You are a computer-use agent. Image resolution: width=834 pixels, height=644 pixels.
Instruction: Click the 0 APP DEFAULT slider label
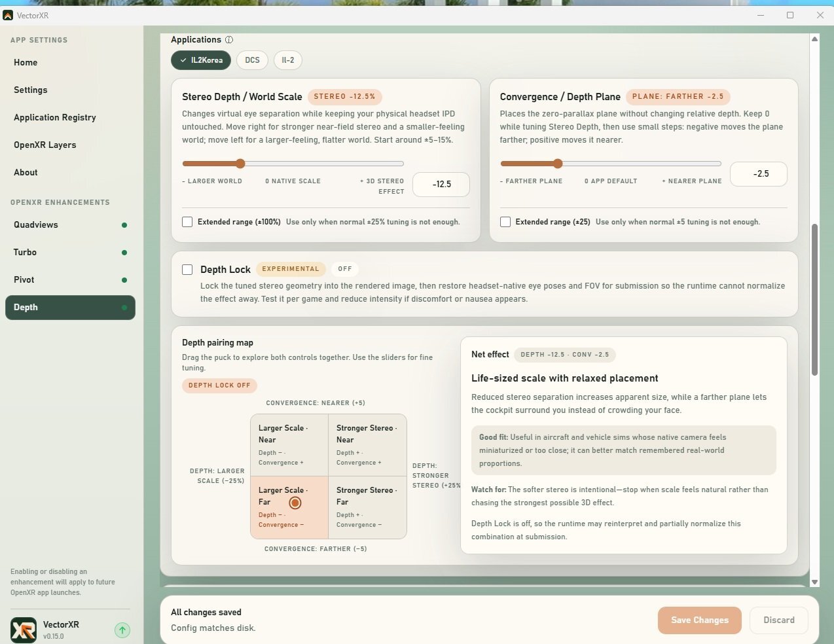pos(611,181)
